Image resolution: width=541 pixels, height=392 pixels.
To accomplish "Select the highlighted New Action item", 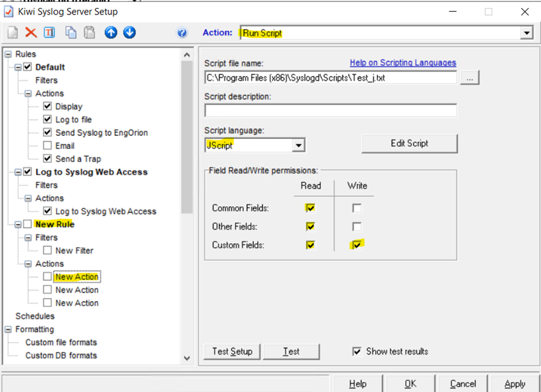I will [77, 277].
